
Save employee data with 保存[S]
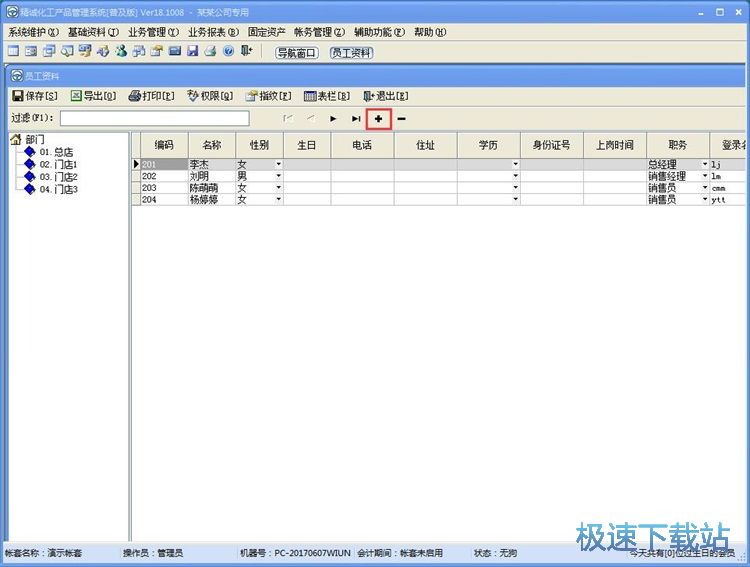pos(35,96)
